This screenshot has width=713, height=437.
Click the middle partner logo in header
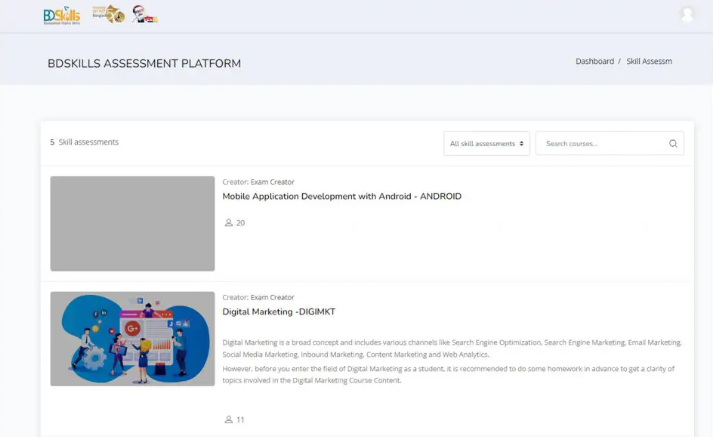point(108,14)
